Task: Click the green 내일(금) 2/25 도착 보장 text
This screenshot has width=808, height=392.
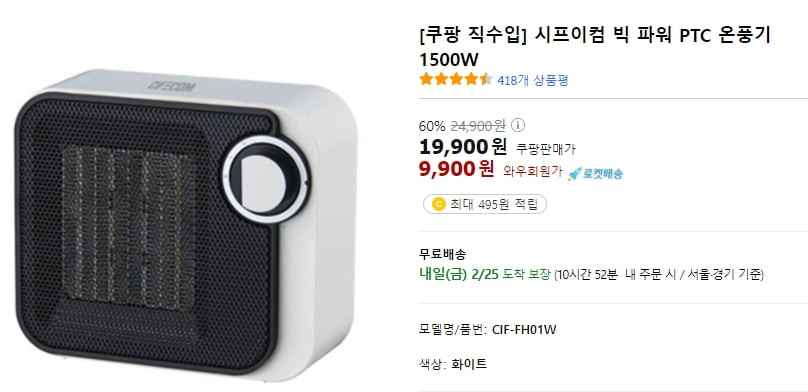Action: [x=485, y=275]
